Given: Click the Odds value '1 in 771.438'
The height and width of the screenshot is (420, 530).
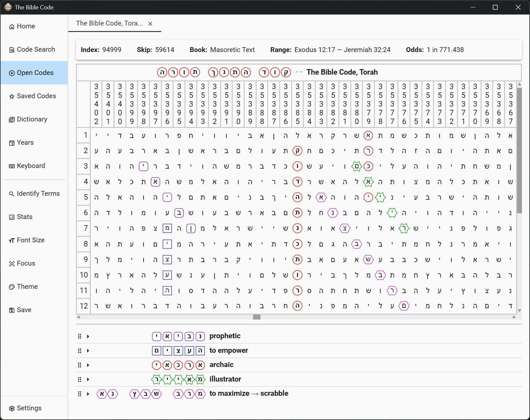Looking at the screenshot, I should point(445,50).
